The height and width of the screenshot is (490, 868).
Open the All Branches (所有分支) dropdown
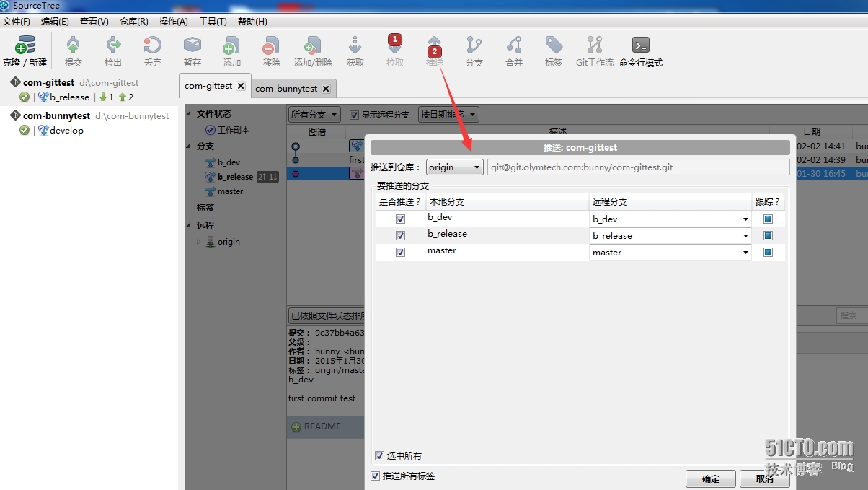[x=314, y=114]
